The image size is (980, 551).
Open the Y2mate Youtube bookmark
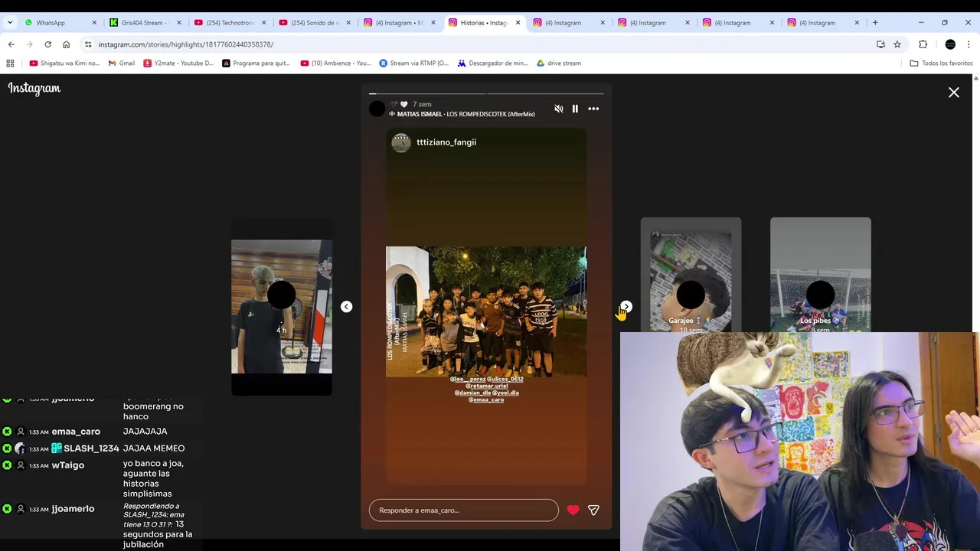coord(178,64)
